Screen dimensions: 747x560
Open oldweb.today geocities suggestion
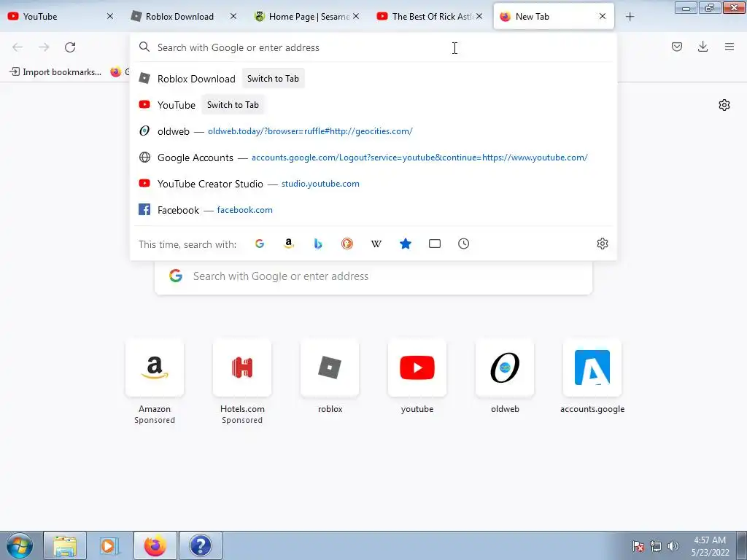(373, 131)
